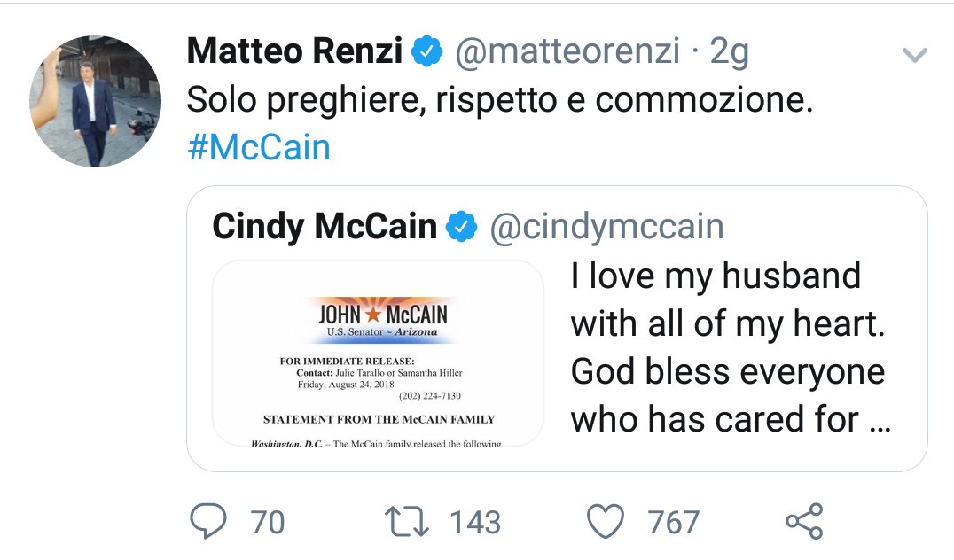Open the share icon menu

point(805,522)
